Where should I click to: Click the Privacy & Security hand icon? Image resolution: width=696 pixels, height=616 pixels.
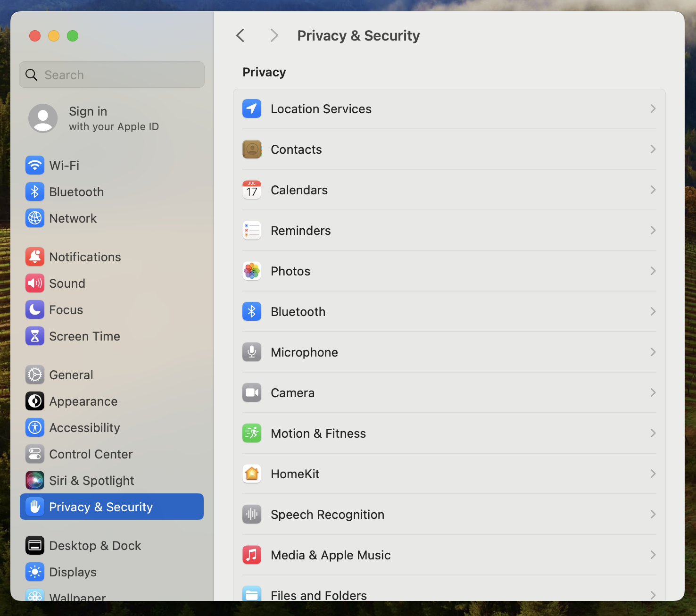coord(35,507)
